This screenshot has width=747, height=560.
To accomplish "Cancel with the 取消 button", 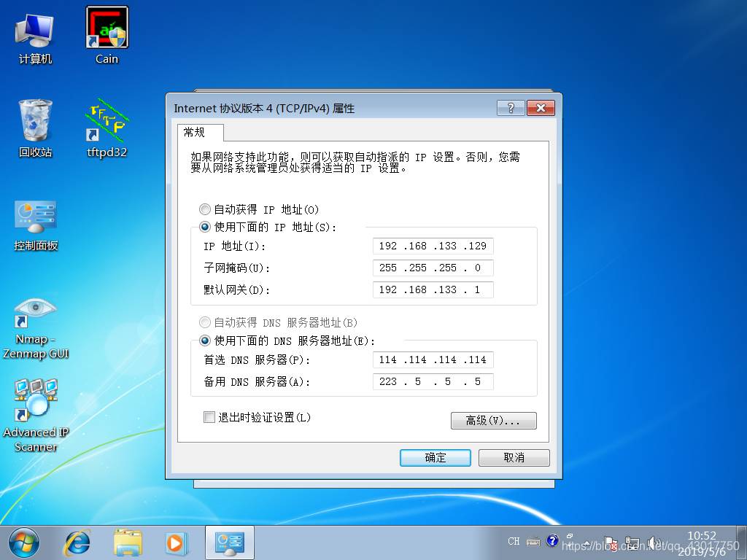I will [514, 458].
